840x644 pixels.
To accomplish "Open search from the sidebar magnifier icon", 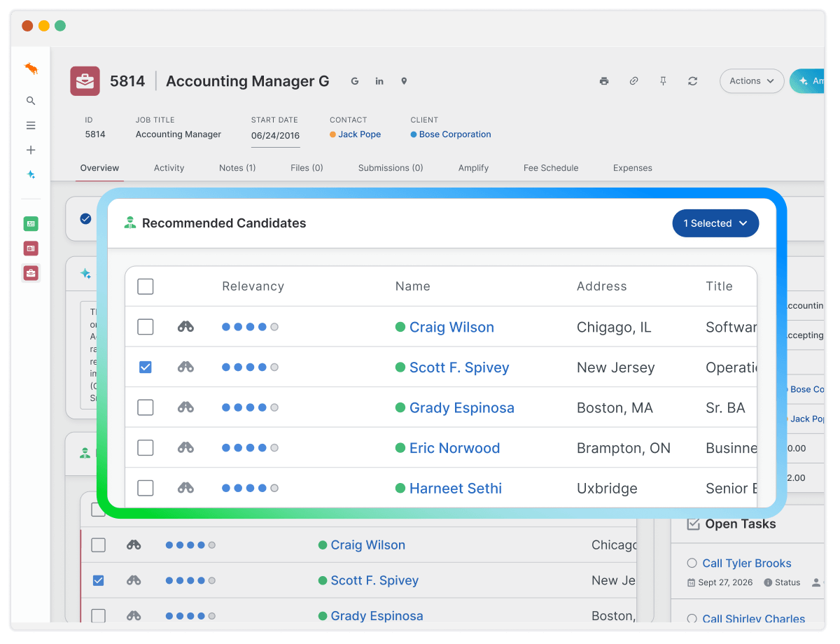I will (x=31, y=101).
